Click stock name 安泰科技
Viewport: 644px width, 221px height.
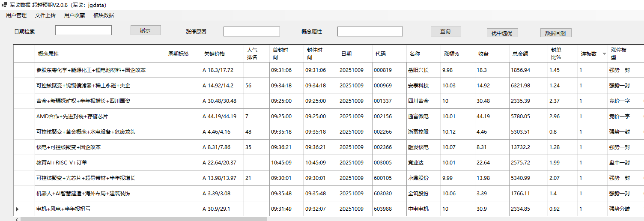tap(418, 86)
